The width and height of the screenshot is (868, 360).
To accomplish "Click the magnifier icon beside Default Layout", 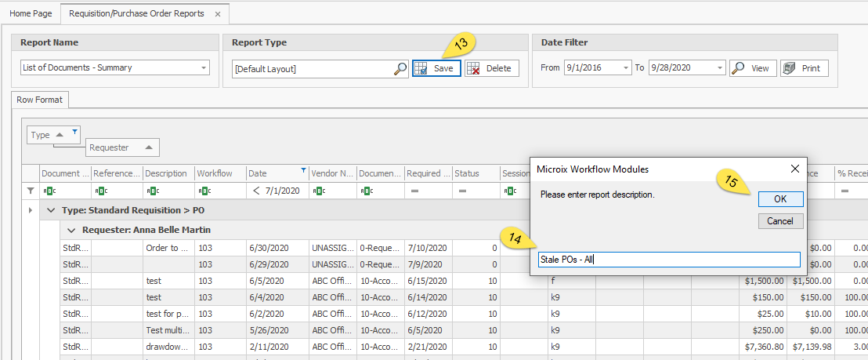I will [400, 69].
